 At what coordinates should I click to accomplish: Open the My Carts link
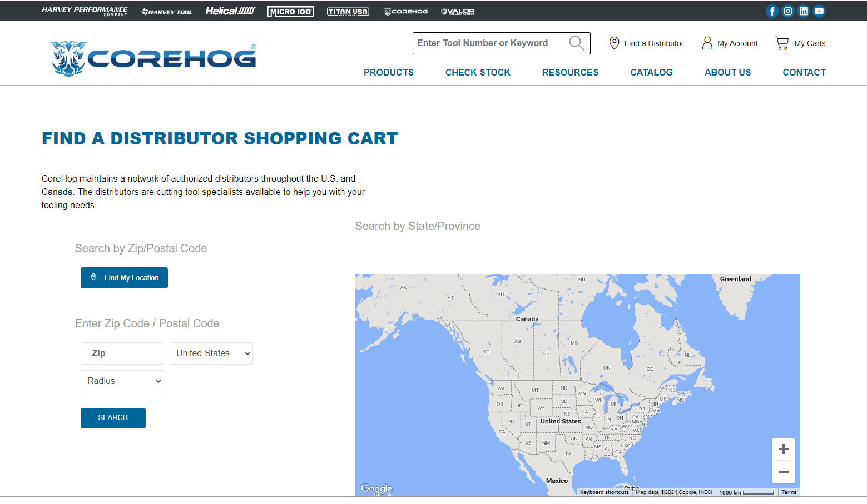[800, 43]
